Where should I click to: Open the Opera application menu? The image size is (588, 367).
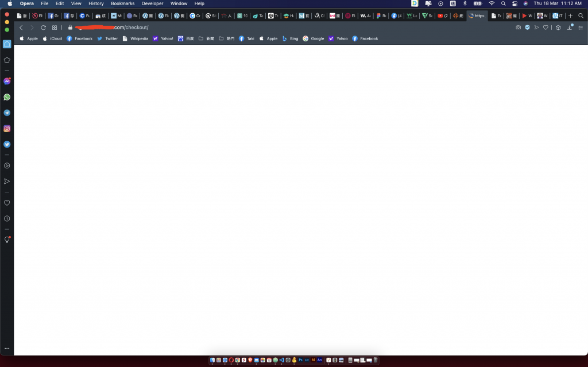(x=26, y=3)
